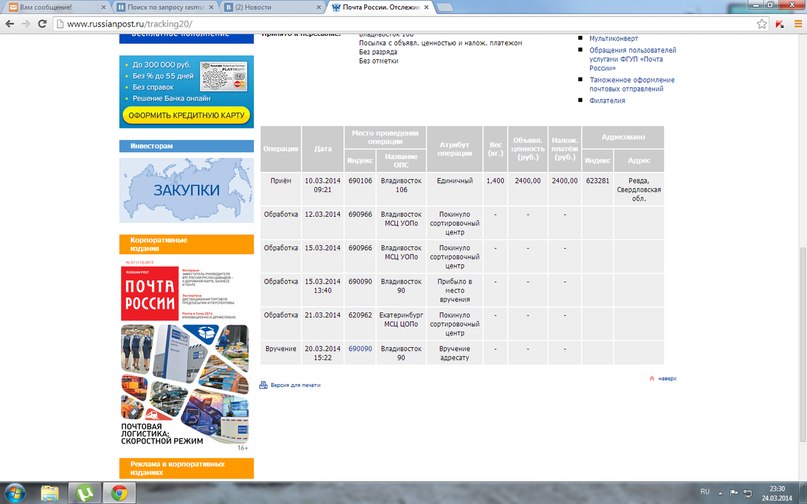Go back with the browser back arrow
Image resolution: width=807 pixels, height=504 pixels.
(x=10, y=24)
